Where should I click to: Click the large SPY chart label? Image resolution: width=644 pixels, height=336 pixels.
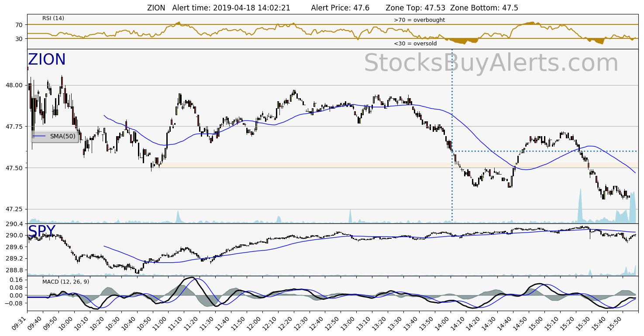point(42,231)
